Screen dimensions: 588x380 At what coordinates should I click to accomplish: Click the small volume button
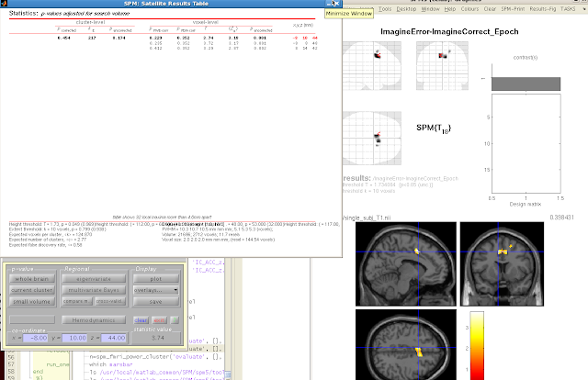click(32, 301)
